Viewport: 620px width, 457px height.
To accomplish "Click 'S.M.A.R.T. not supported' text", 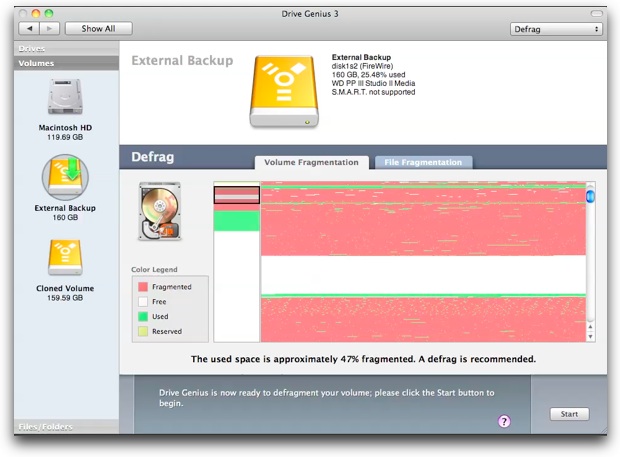I will (373, 92).
